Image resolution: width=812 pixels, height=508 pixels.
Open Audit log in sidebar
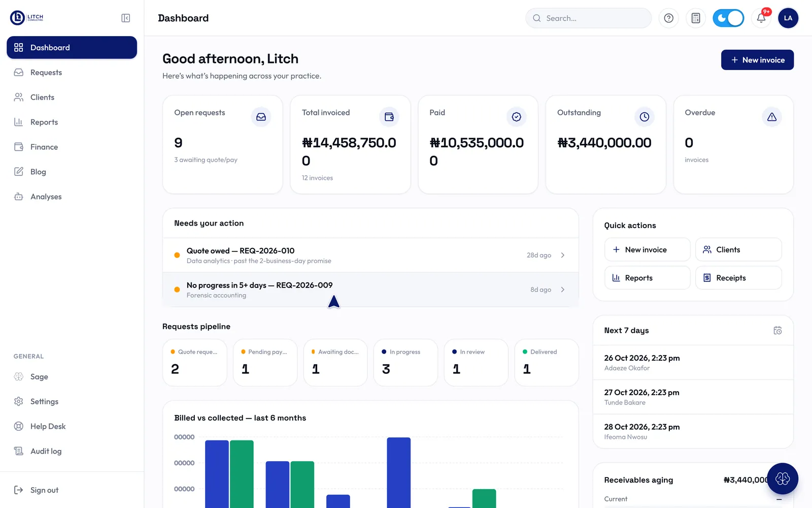72,451
